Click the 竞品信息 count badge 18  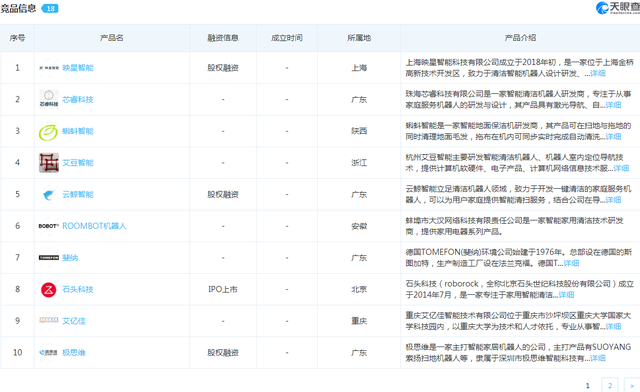(50, 8)
